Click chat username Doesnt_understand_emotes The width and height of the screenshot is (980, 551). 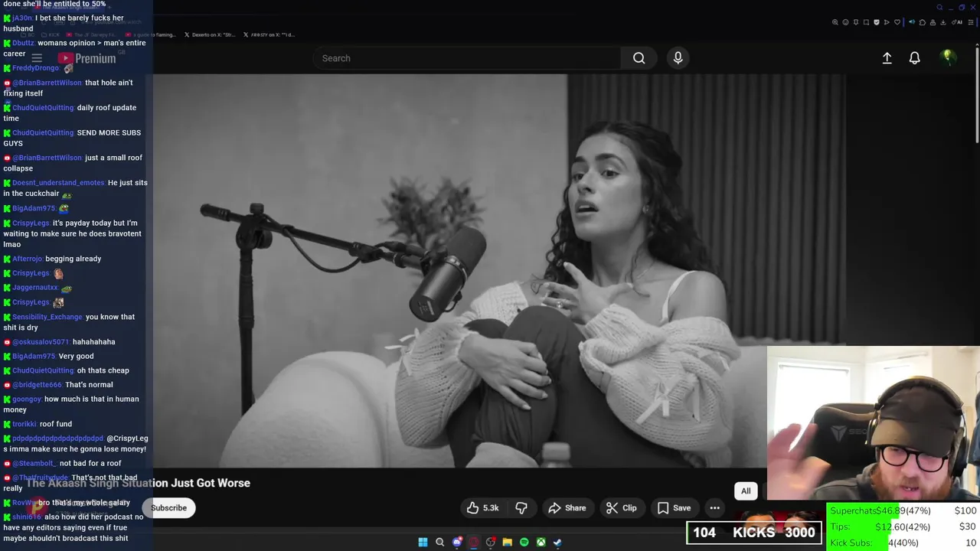coord(58,183)
